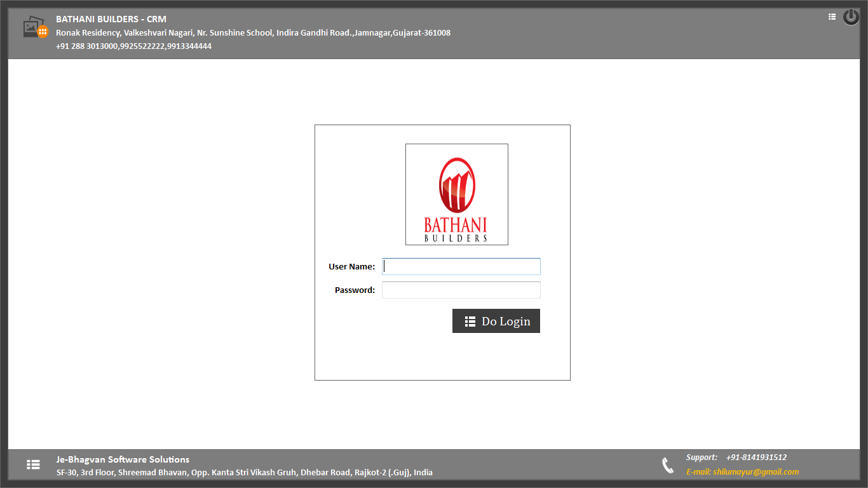Click the power icon in header
868x488 pixels.
tap(851, 17)
